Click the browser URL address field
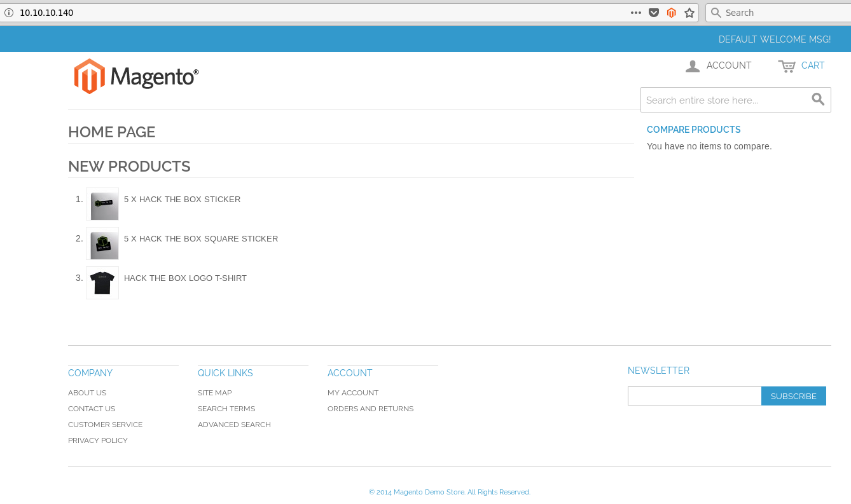This screenshot has width=851, height=504. (318, 13)
